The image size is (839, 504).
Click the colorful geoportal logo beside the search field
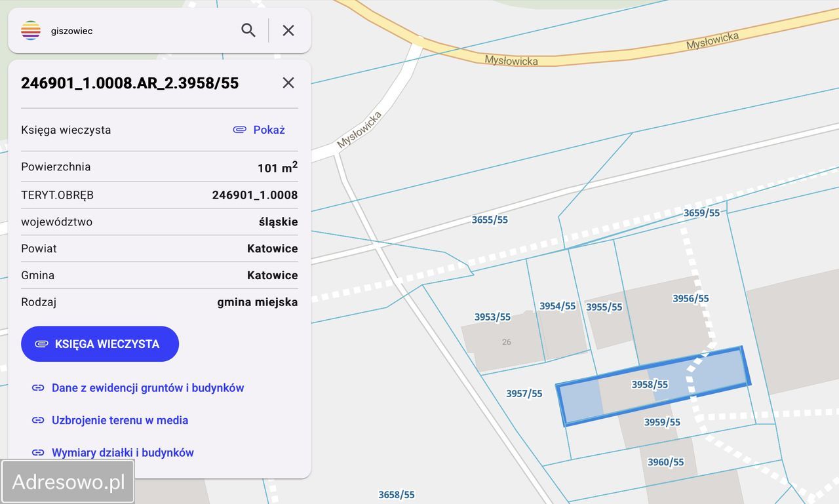(30, 30)
